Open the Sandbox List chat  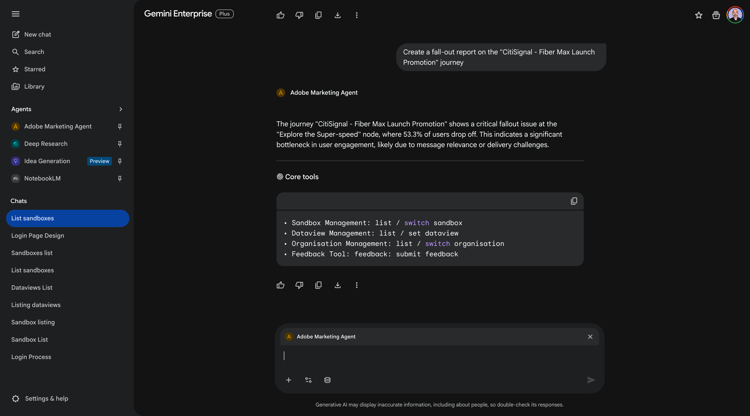point(30,339)
